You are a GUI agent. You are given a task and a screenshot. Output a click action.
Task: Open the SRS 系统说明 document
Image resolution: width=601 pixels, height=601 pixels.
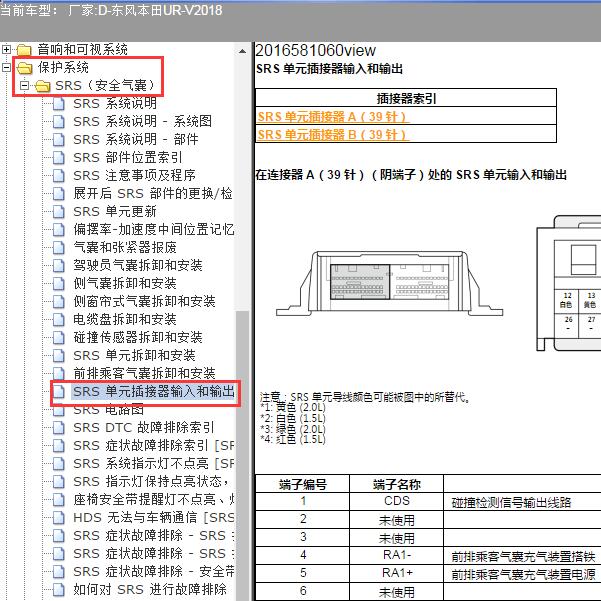pos(115,103)
